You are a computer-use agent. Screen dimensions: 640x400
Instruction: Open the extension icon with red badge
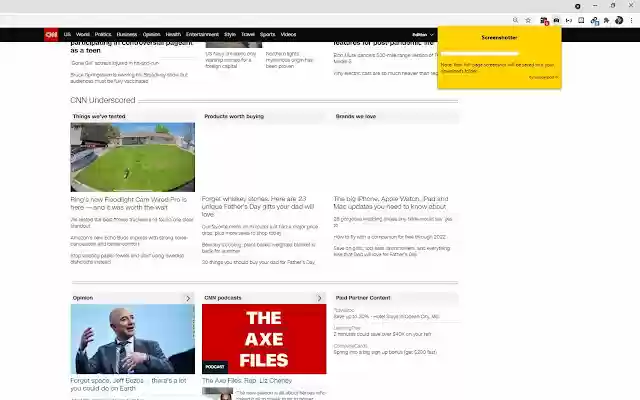[x=544, y=20]
